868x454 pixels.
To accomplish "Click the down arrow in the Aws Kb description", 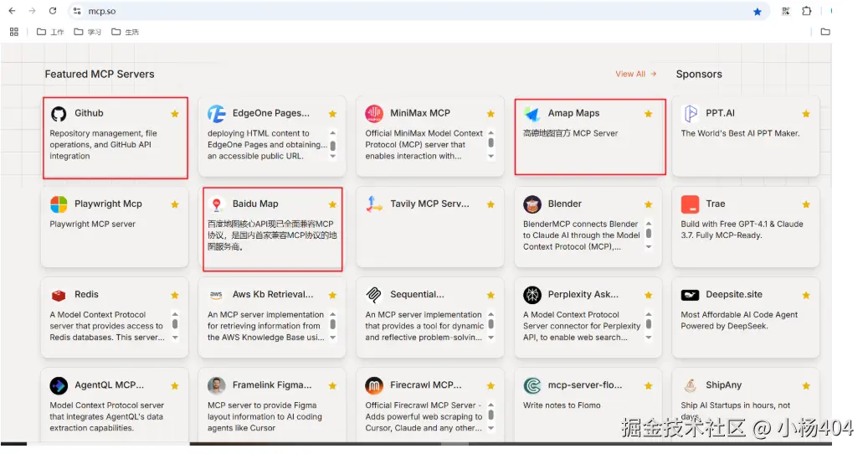I will pyautogui.click(x=332, y=338).
